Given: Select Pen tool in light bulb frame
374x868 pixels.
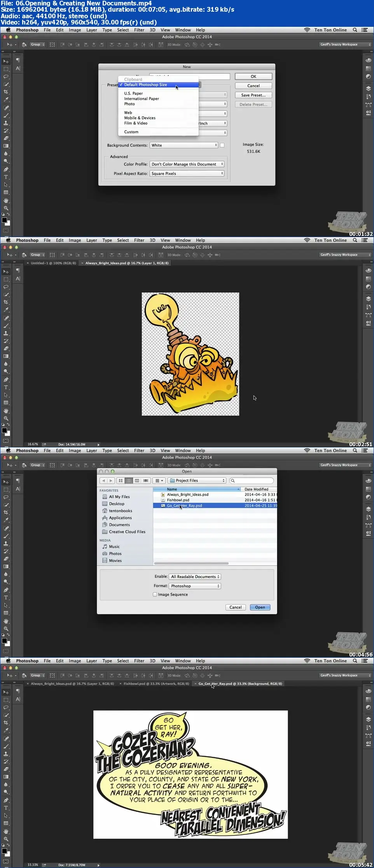Looking at the screenshot, I should pyautogui.click(x=6, y=380).
